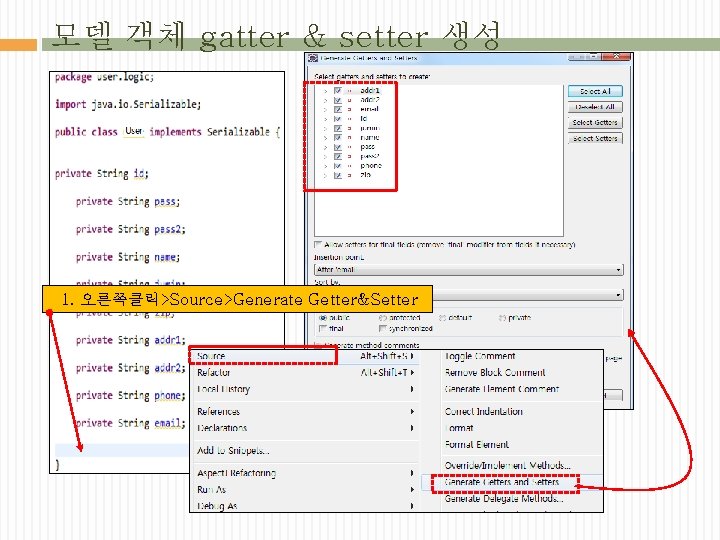Choose Correct Indentation
This screenshot has height=540, width=720.
[x=484, y=411]
